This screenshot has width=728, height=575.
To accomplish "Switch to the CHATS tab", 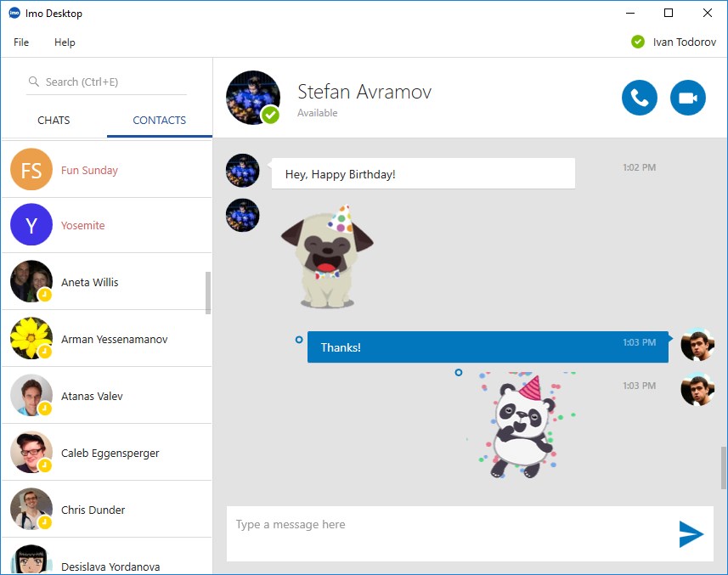I will click(x=54, y=120).
